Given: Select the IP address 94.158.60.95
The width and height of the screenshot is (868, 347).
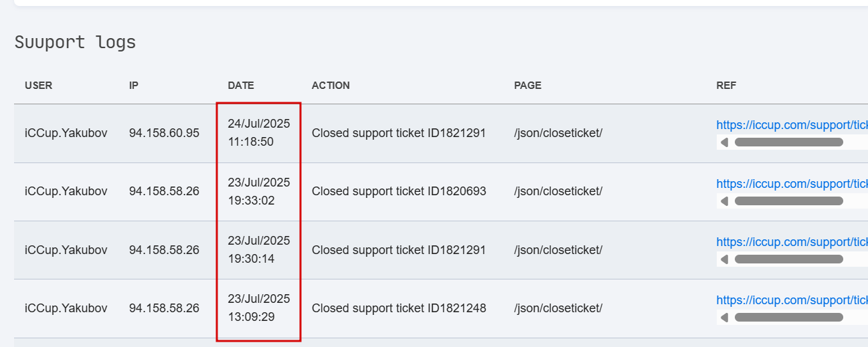Looking at the screenshot, I should pos(164,133).
